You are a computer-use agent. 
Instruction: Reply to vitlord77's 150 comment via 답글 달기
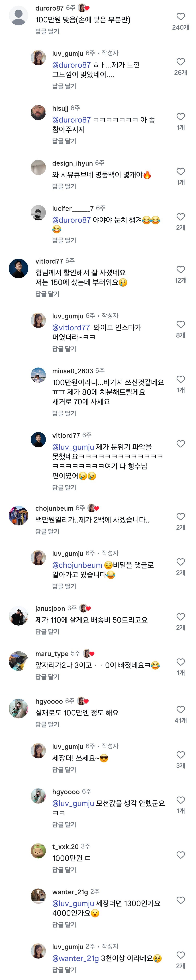click(48, 294)
